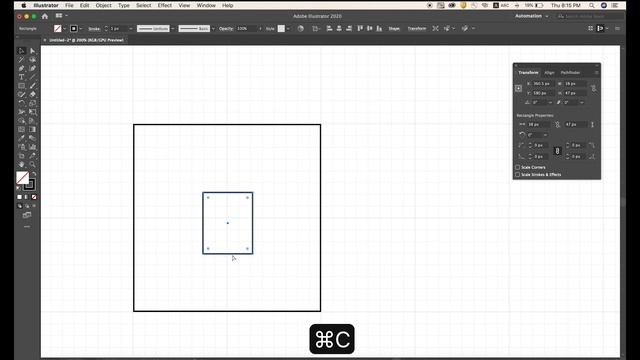This screenshot has height=360, width=640.
Task: Select the Paintbrush tool
Action: click(x=33, y=86)
